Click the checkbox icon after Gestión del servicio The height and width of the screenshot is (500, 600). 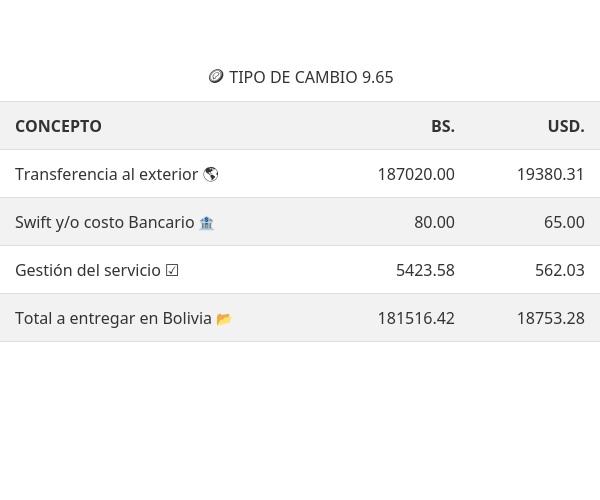click(172, 270)
